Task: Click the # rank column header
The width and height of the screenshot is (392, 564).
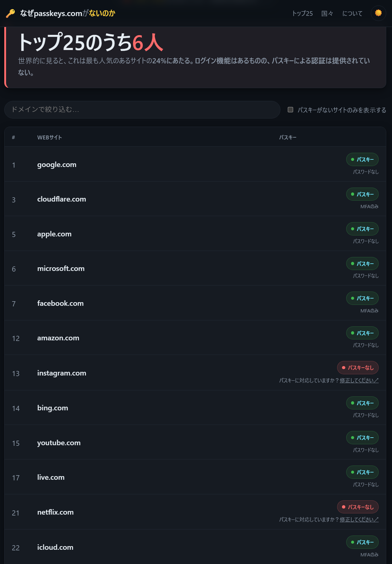Action: coord(13,137)
